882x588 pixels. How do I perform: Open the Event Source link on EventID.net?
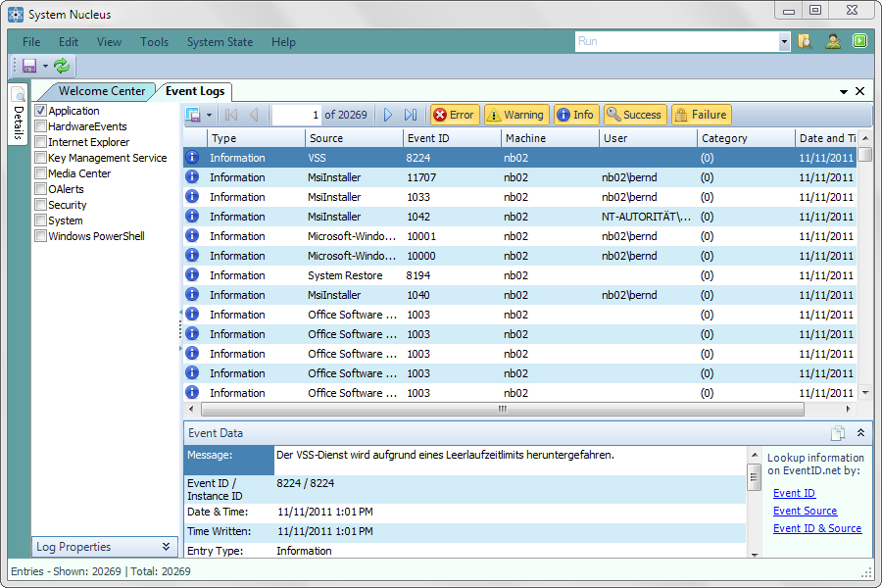click(805, 511)
